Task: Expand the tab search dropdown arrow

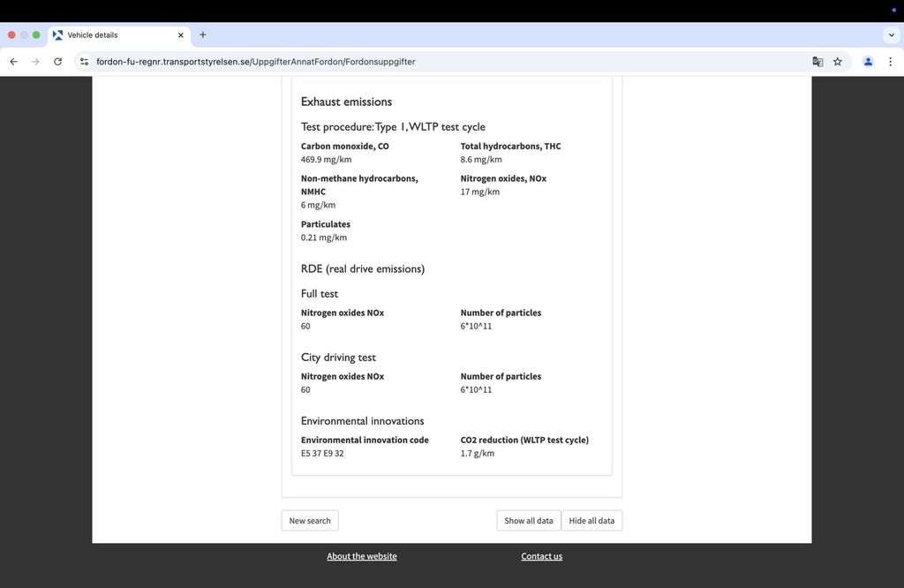Action: [892, 35]
